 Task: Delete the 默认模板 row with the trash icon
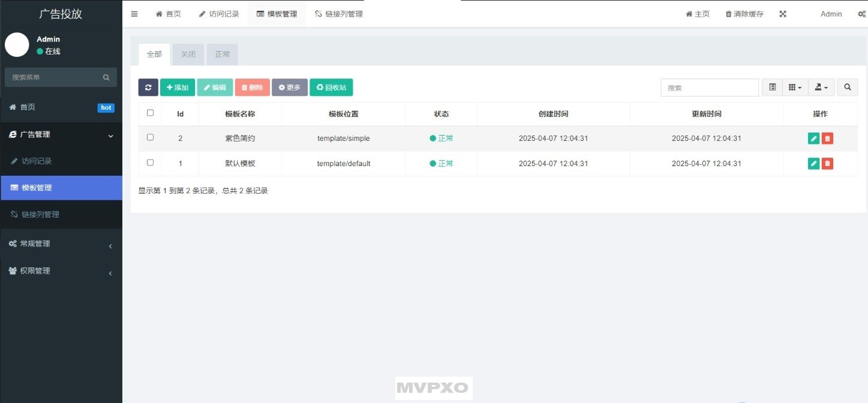827,163
